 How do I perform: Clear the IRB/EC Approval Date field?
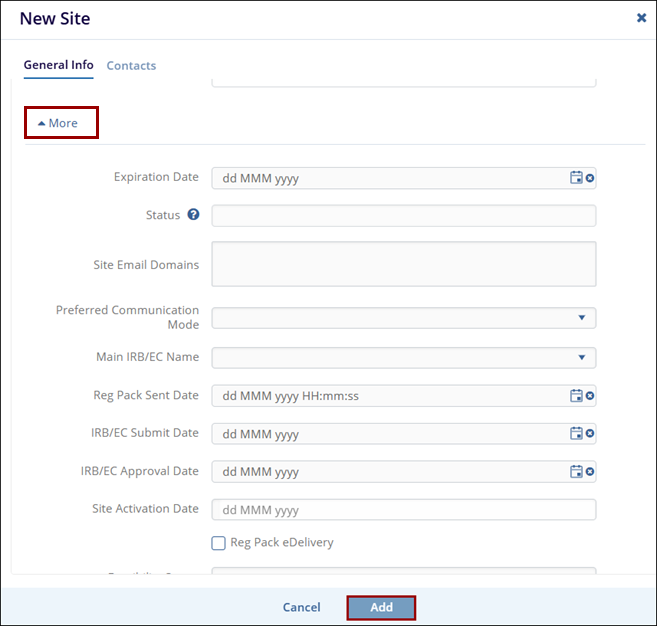click(x=590, y=472)
